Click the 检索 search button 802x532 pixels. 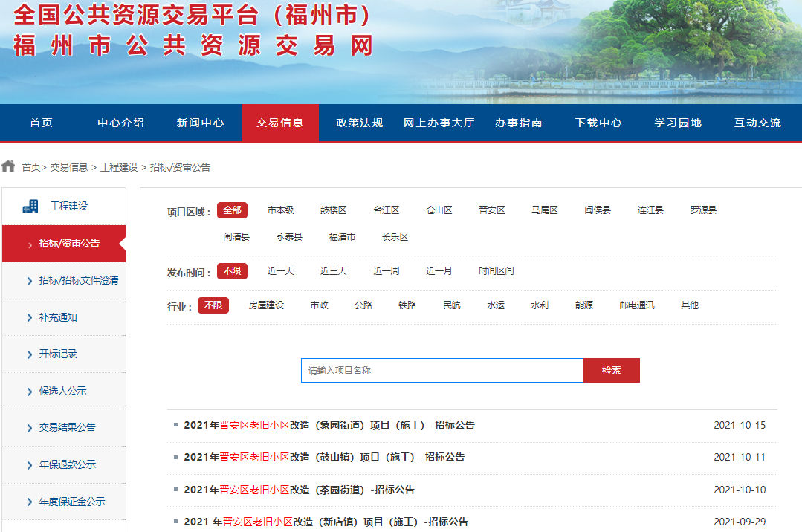[x=612, y=370]
